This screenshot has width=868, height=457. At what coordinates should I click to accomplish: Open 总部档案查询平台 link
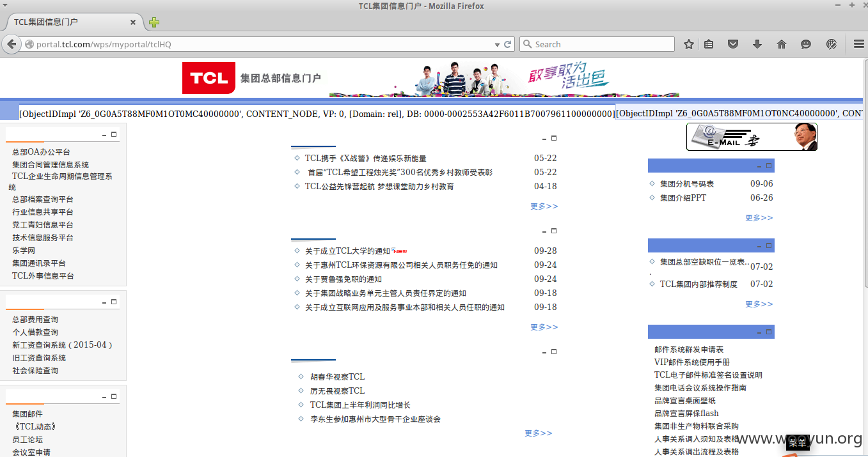click(43, 199)
